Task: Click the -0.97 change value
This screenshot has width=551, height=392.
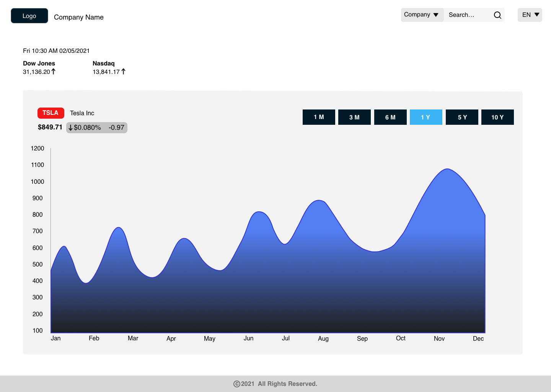Action: click(x=116, y=127)
